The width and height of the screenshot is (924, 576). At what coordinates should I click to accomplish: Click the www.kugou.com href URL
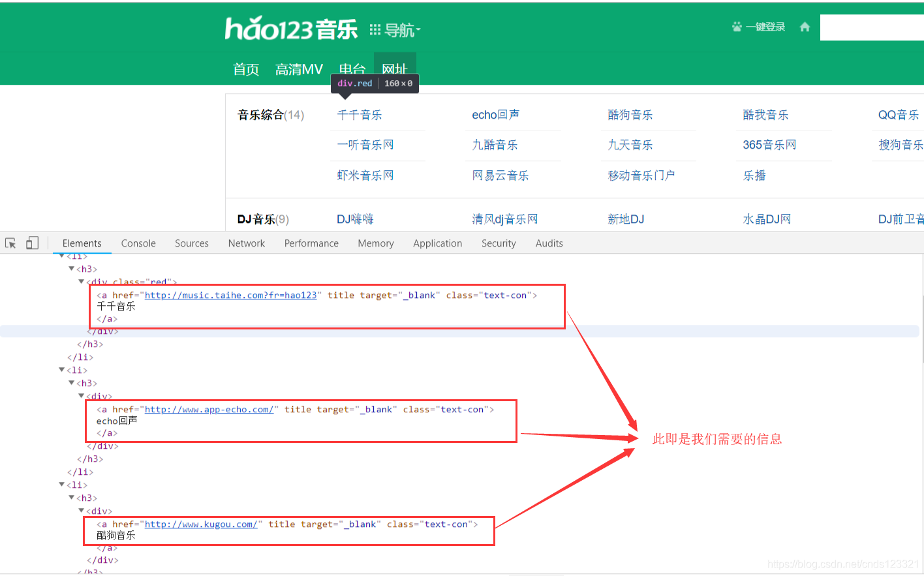(x=201, y=524)
